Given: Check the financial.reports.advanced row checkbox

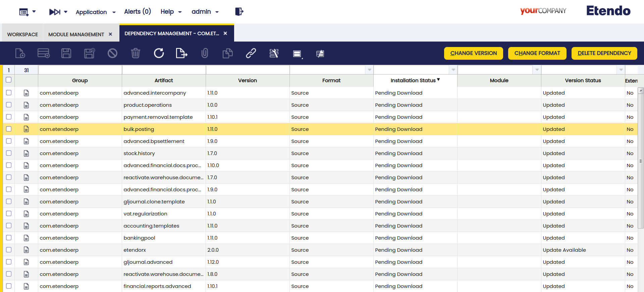Looking at the screenshot, I should click(x=9, y=286).
